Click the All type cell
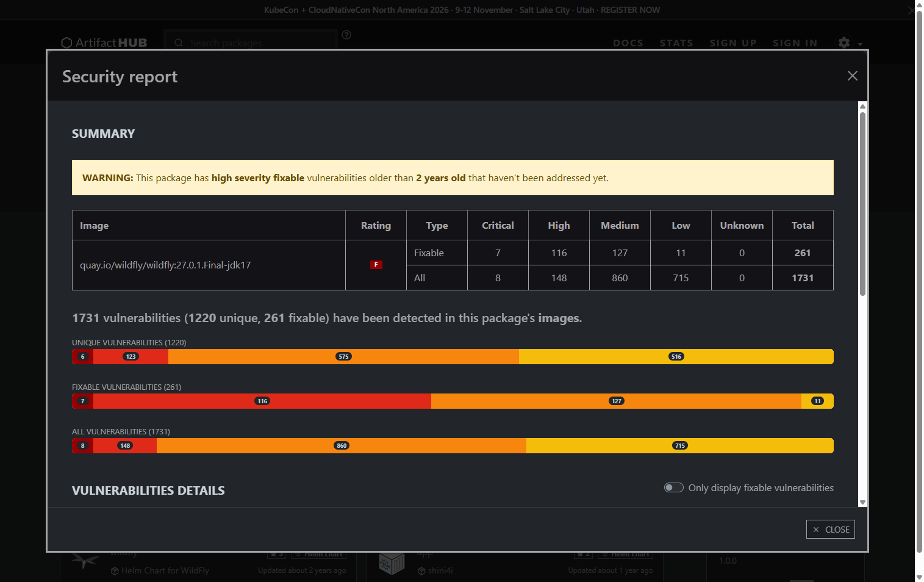The height and width of the screenshot is (582, 924). click(437, 278)
